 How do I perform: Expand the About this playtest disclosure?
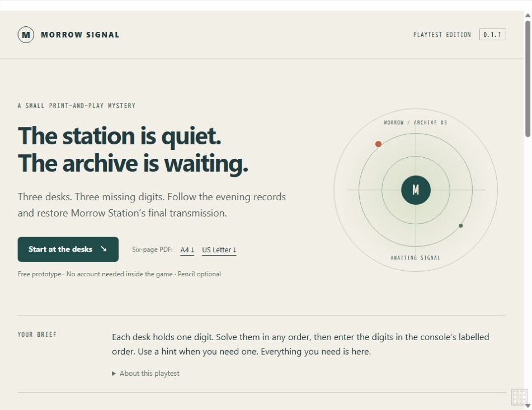click(146, 374)
